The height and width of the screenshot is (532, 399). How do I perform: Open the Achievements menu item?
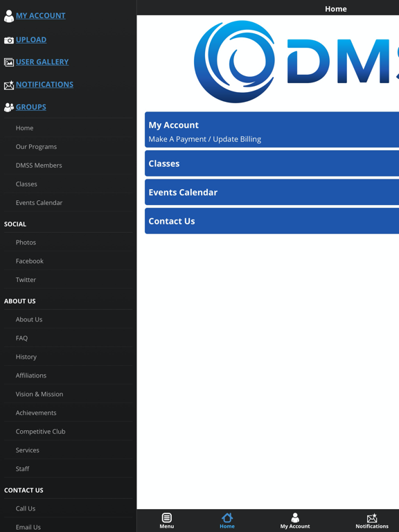click(68, 413)
